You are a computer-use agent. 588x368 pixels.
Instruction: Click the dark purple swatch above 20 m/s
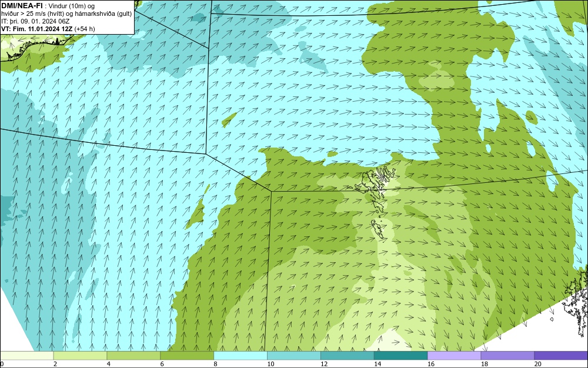[561, 355]
